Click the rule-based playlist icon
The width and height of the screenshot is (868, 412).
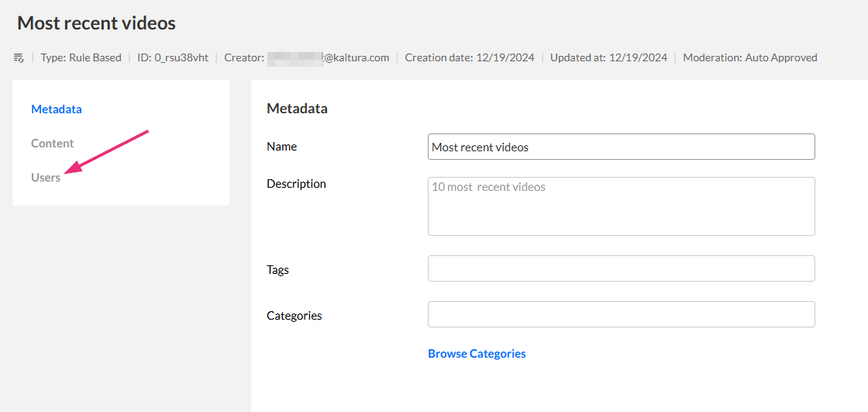19,57
